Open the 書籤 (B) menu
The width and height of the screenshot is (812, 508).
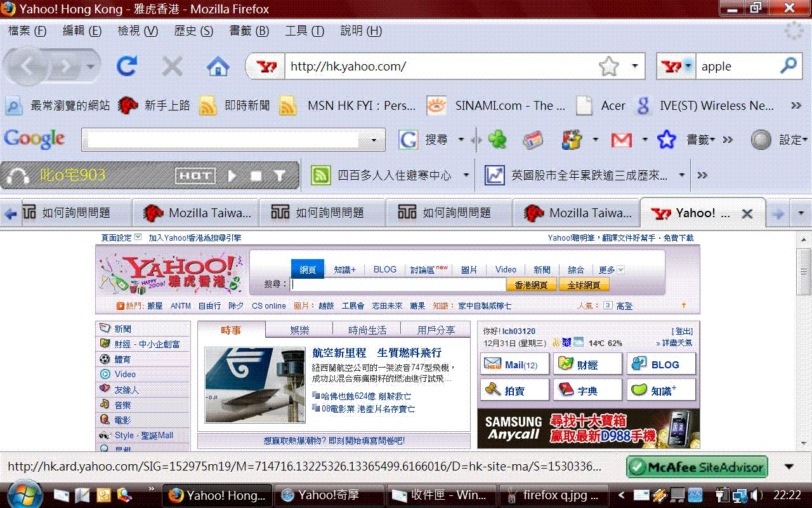click(x=249, y=30)
